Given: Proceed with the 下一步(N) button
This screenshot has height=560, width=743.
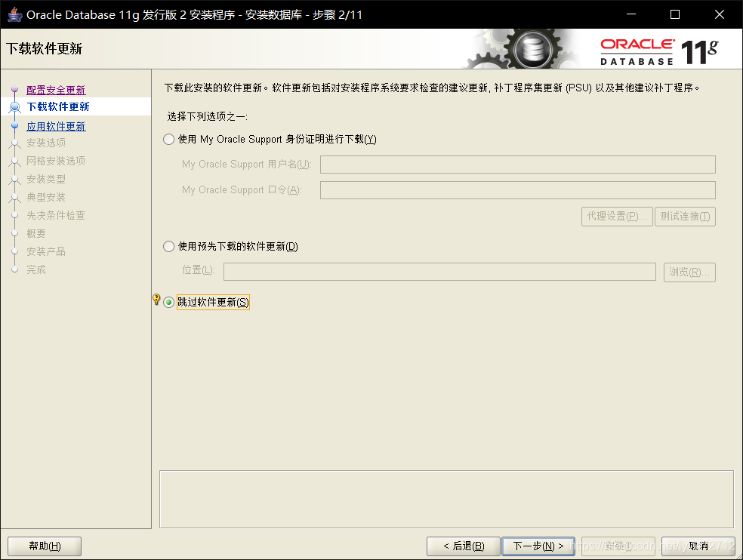Looking at the screenshot, I should [538, 546].
